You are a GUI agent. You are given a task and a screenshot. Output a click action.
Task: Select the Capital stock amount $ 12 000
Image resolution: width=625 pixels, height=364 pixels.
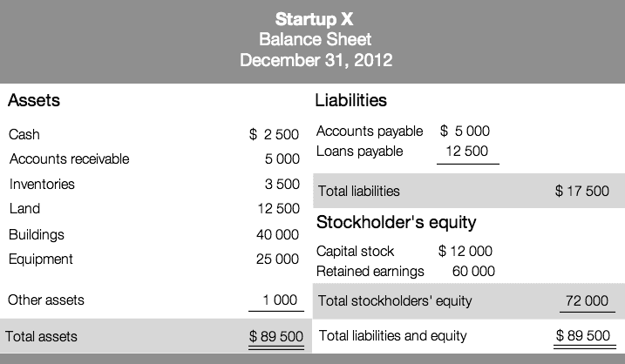tap(465, 251)
